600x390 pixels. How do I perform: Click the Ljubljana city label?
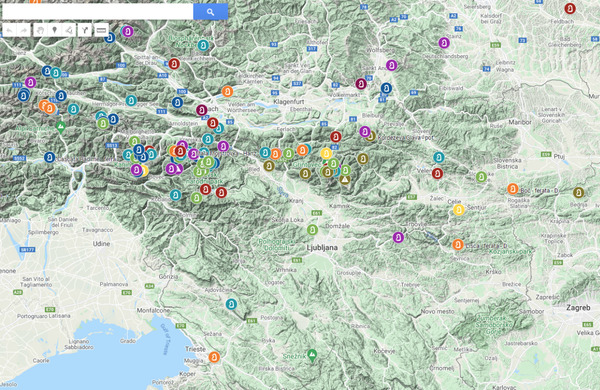click(x=322, y=248)
